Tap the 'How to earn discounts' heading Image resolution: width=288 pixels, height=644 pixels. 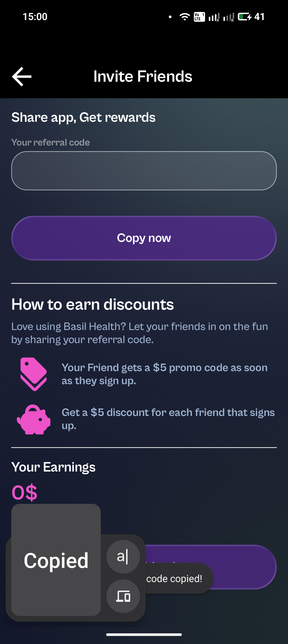93,304
